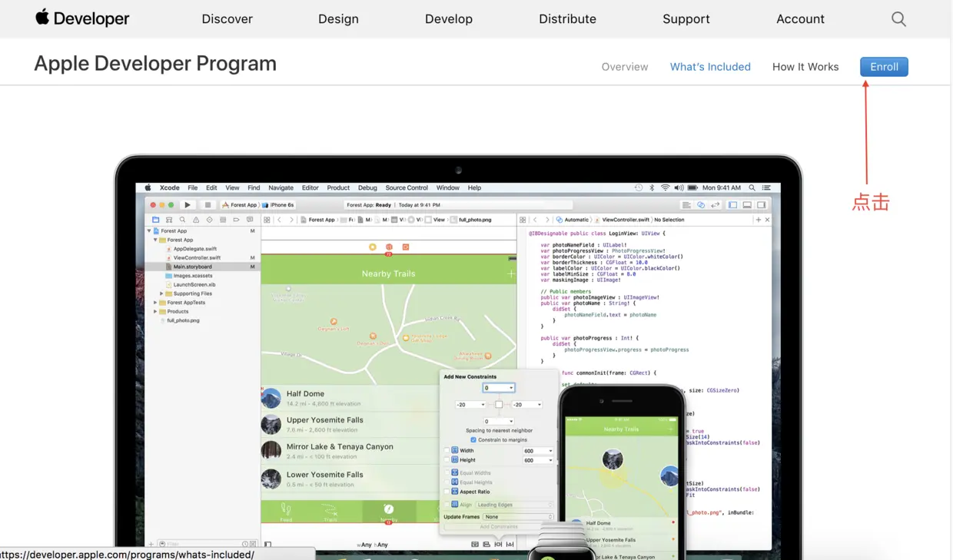The height and width of the screenshot is (560, 953).
Task: Open the Notification Center menu bar icon
Action: coord(766,187)
